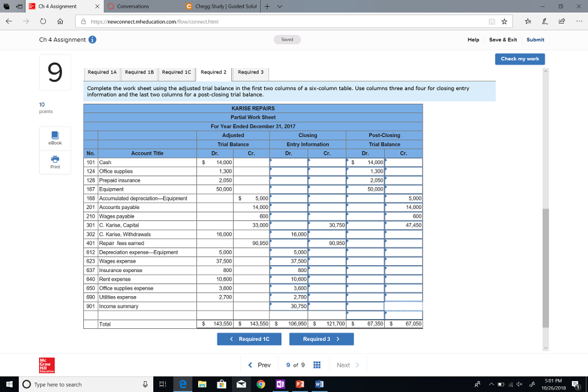Screen dimensions: 588x392
Task: Advance with Required 3 button
Action: click(322, 339)
